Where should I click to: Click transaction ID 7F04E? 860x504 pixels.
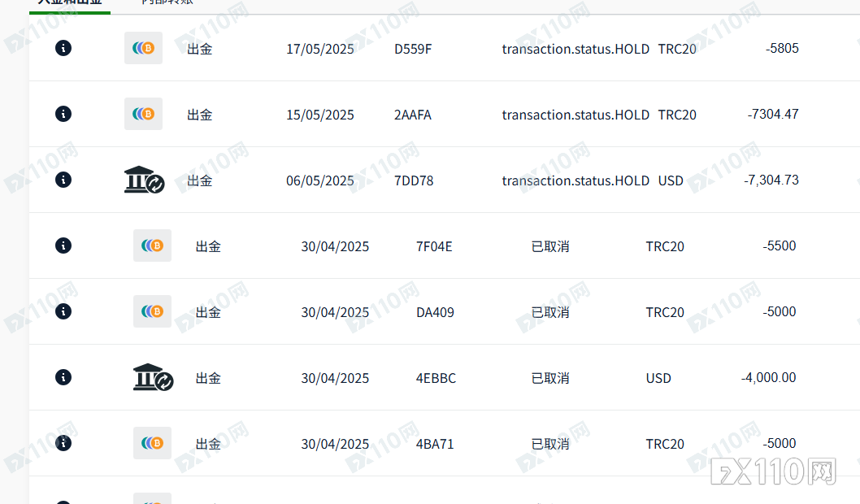434,247
